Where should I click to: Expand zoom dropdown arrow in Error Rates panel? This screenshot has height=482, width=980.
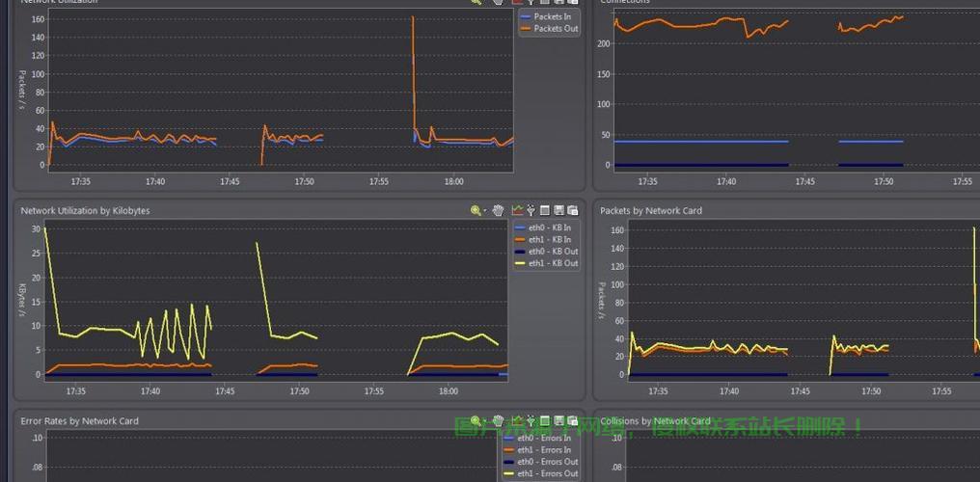pos(484,422)
